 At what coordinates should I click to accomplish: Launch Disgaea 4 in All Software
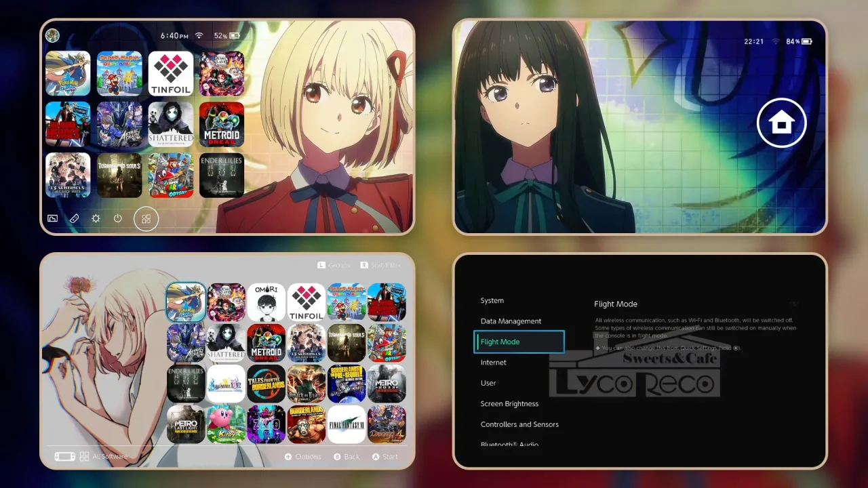coord(387,424)
